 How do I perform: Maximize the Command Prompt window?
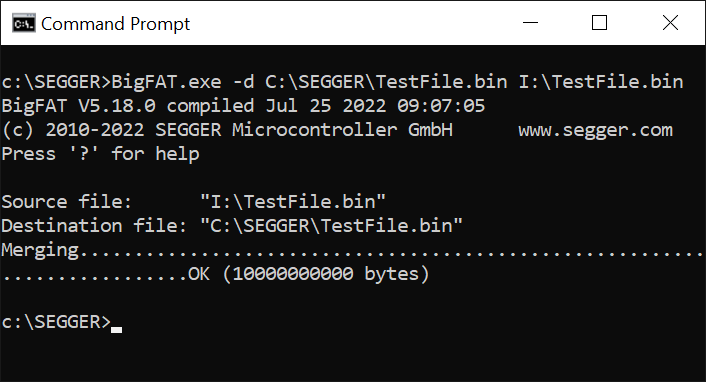(x=599, y=23)
